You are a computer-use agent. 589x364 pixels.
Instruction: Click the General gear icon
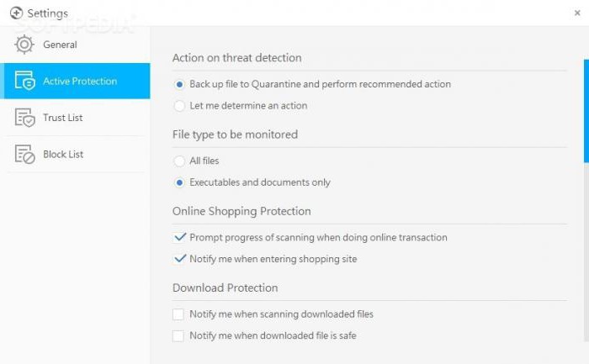[24, 45]
